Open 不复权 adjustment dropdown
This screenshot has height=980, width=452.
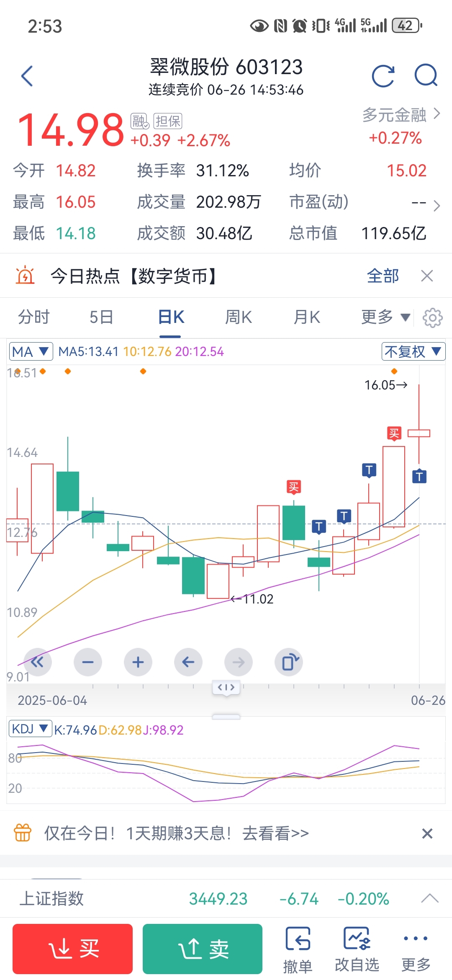tap(413, 351)
